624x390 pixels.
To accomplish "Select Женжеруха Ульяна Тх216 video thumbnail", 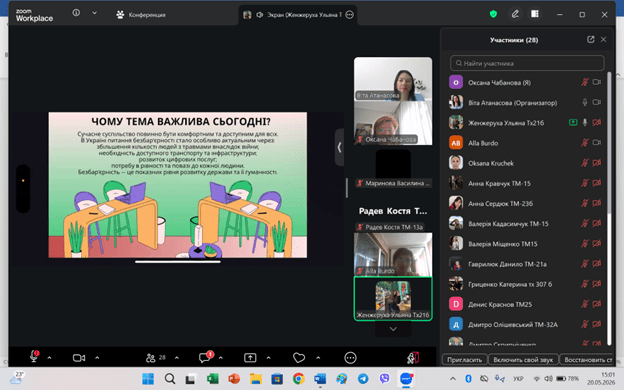I will [393, 298].
